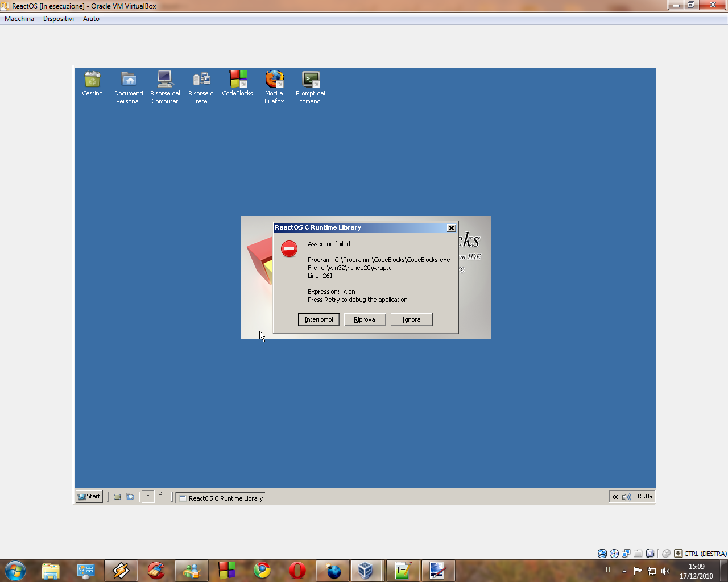Click the VirtualBox CPU virtualization status icon

[x=650, y=554]
